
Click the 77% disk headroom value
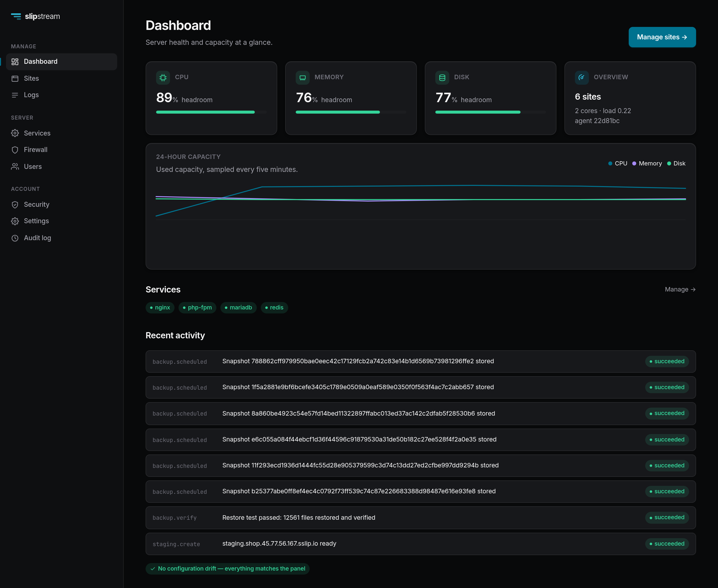446,98
